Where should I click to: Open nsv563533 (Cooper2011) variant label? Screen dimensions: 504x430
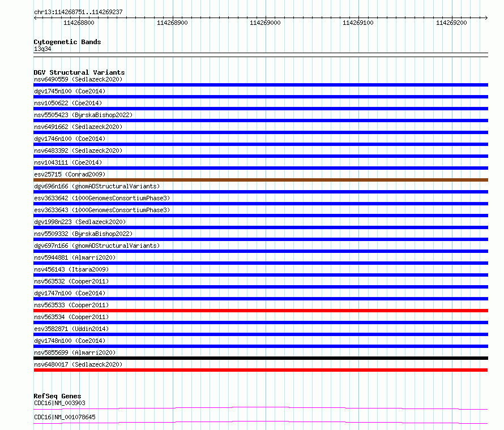point(71,305)
